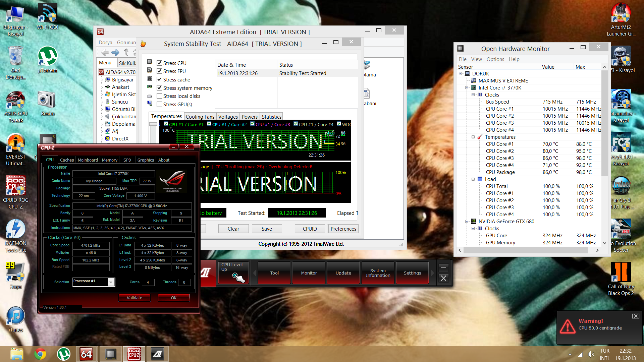Click the Validate button in CPU-Z
Screen dimensions: 644x362
tap(134, 298)
